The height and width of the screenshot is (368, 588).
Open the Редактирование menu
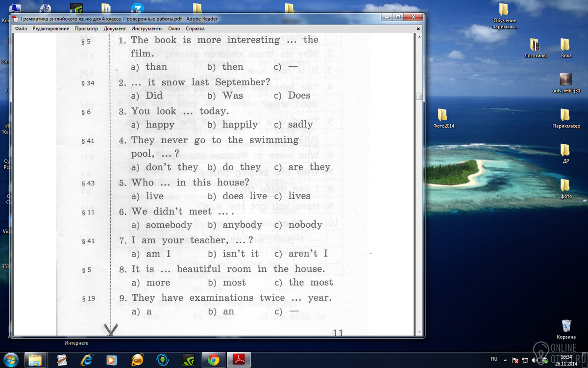[51, 28]
